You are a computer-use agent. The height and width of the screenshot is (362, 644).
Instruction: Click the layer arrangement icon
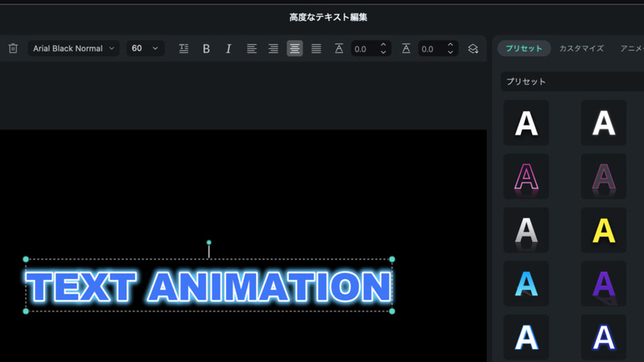(x=473, y=48)
